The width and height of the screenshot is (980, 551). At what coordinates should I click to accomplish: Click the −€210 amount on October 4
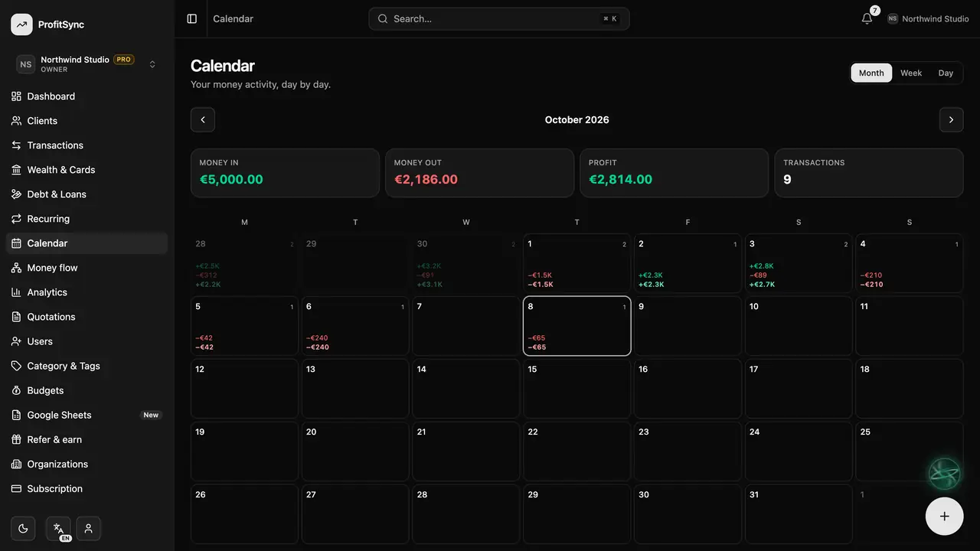point(871,275)
